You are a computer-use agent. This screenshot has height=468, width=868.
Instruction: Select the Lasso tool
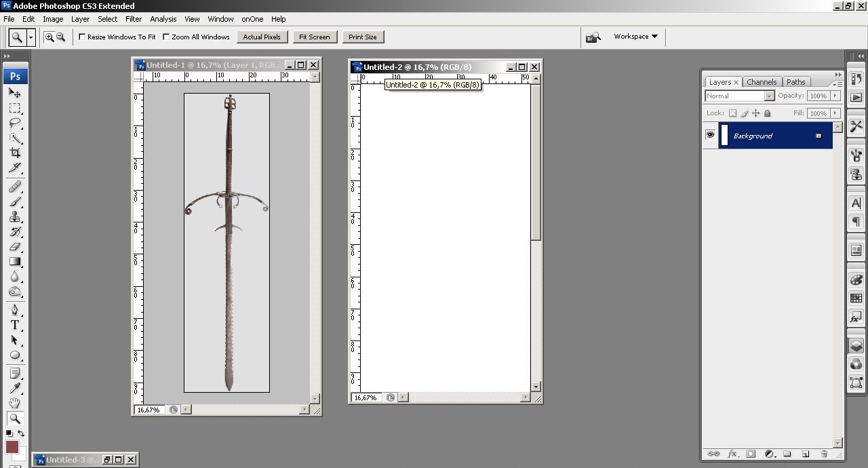14,123
